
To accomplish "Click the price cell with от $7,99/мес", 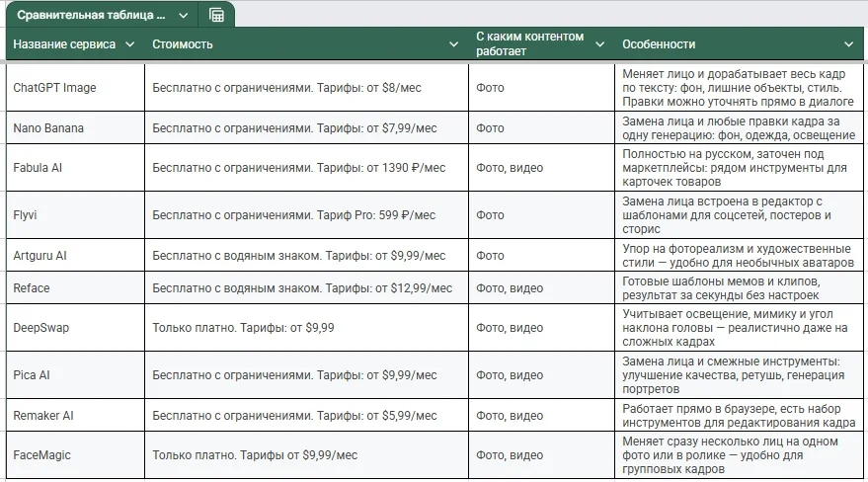I will click(x=307, y=127).
